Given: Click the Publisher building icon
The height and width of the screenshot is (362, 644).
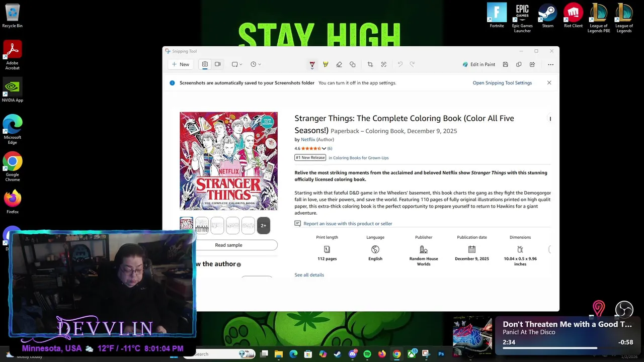Looking at the screenshot, I should 424,249.
